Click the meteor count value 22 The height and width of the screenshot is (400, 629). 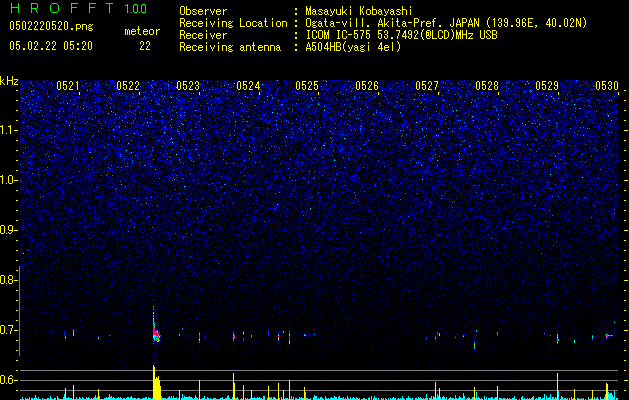(x=145, y=46)
